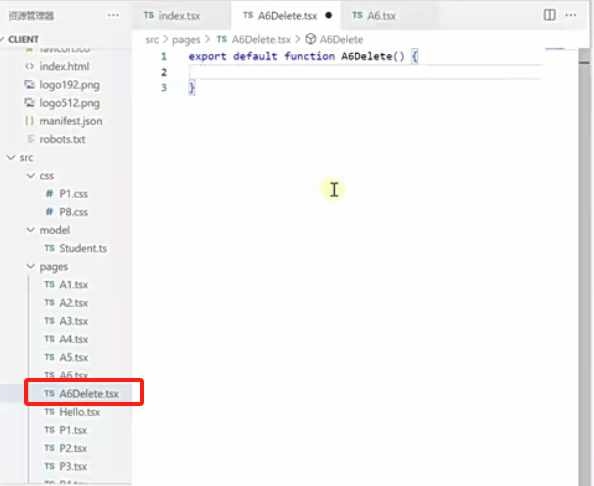Click A6Delete symbol in the breadcrumb
The width and height of the screenshot is (594, 486).
pyautogui.click(x=341, y=39)
